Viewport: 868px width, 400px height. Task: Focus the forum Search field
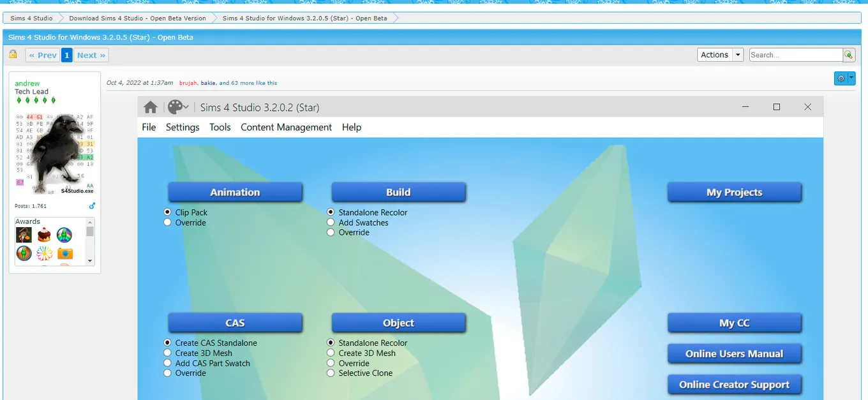coord(796,55)
